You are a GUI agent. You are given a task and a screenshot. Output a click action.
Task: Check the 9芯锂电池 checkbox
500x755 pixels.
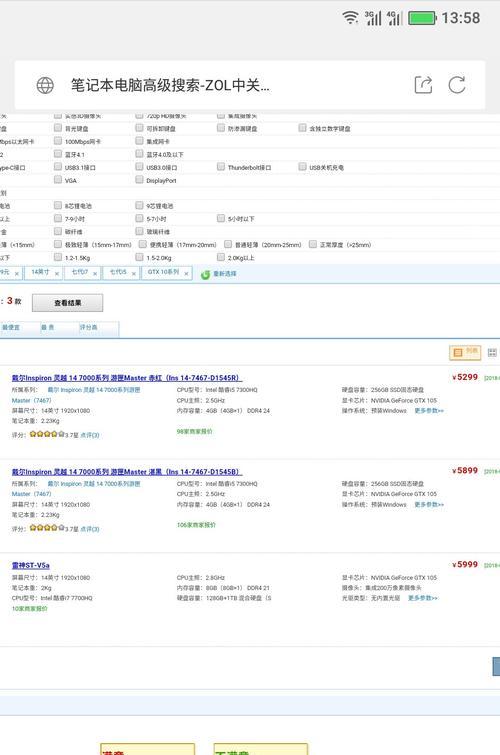tap(139, 205)
